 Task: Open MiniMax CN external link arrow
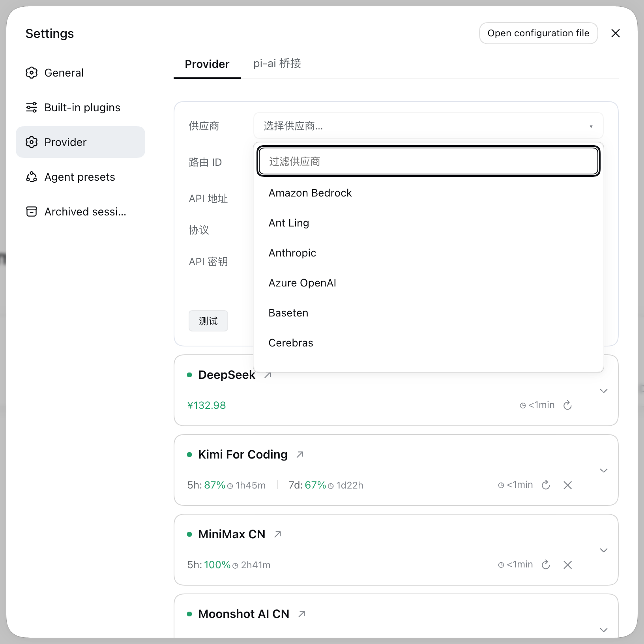(278, 534)
